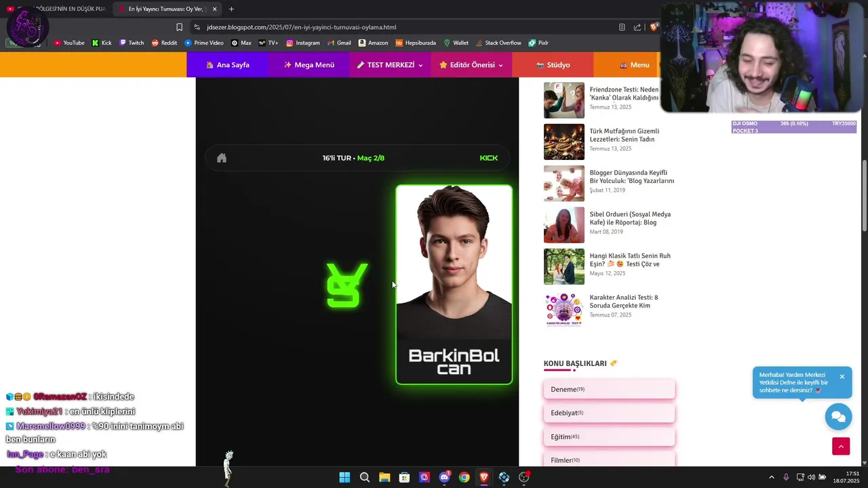Click the page vertical scrollbar
Image resolution: width=868 pixels, height=488 pixels.
[864, 197]
